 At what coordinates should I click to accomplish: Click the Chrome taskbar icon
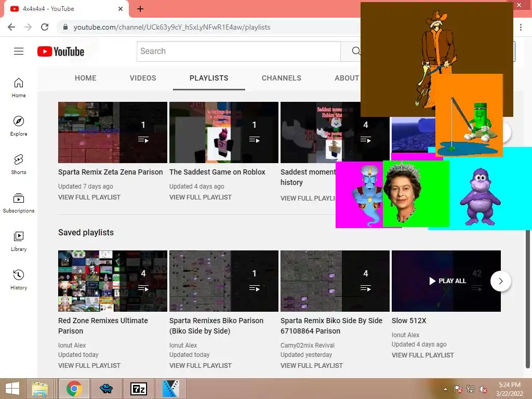[x=74, y=389]
